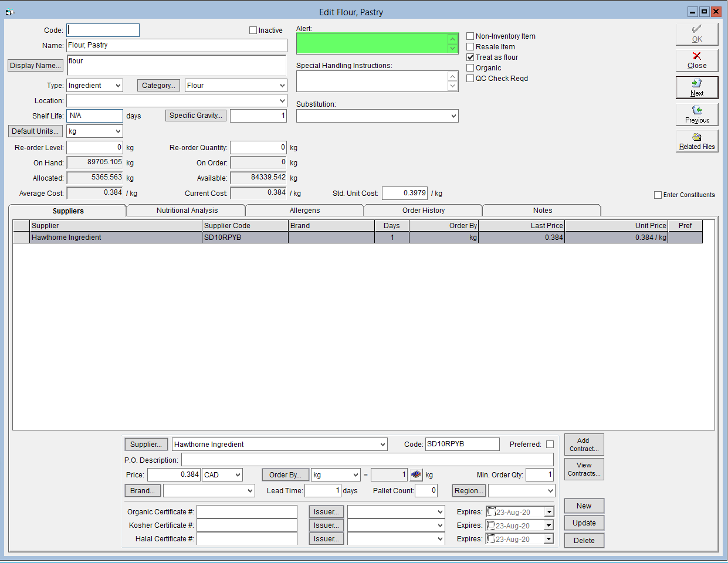Click the Name field containing Flour, Pastry
This screenshot has width=728, height=563.
[177, 45]
